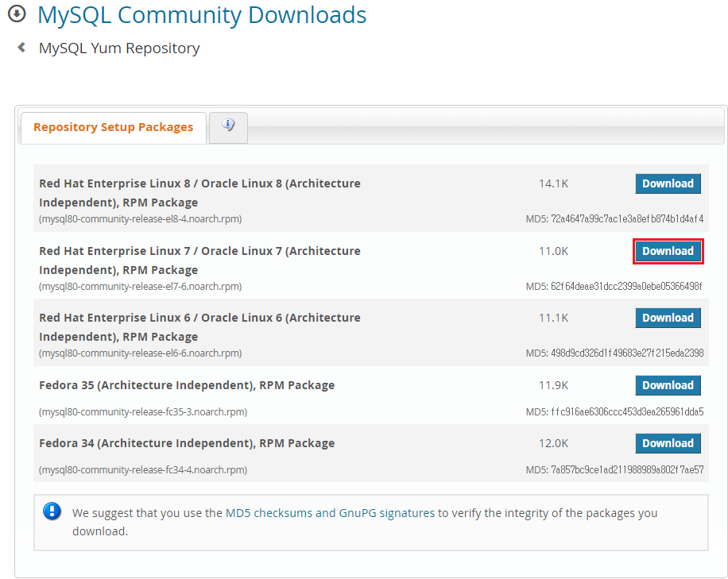Click the Red Hat Enterprise Linux 6 package title

[199, 327]
